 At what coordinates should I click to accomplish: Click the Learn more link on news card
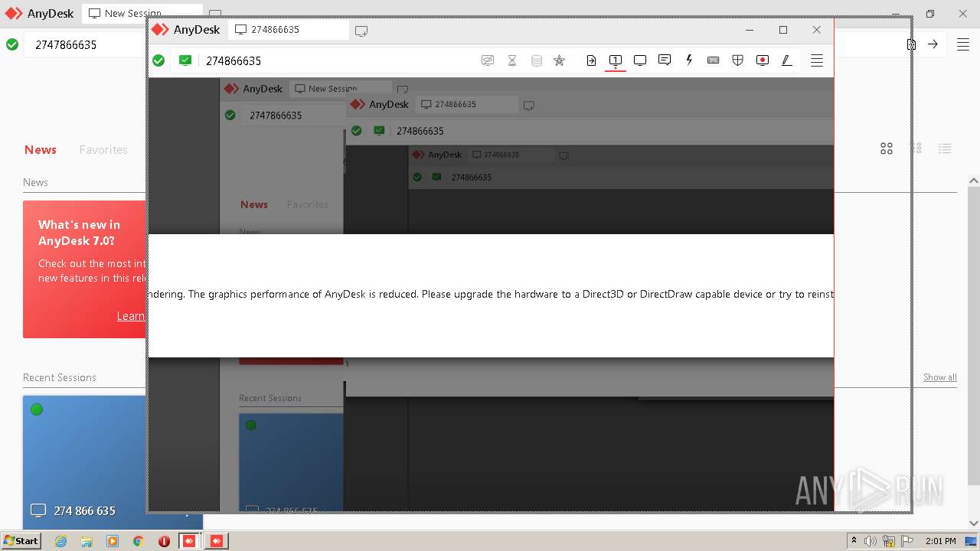pos(131,316)
